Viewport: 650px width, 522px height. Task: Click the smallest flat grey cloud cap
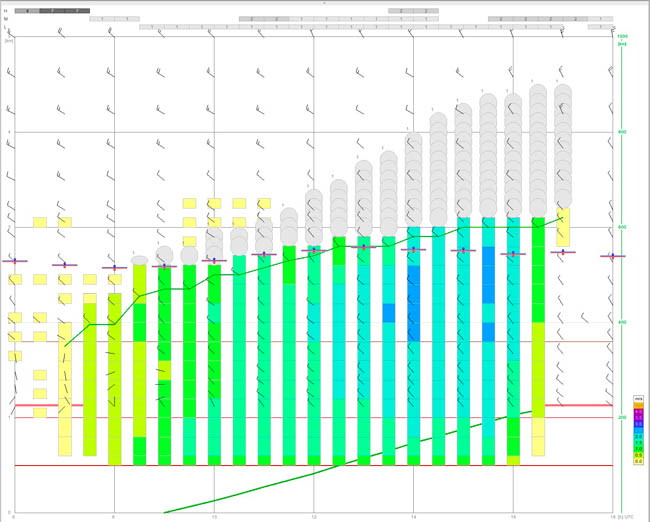pyautogui.click(x=140, y=260)
